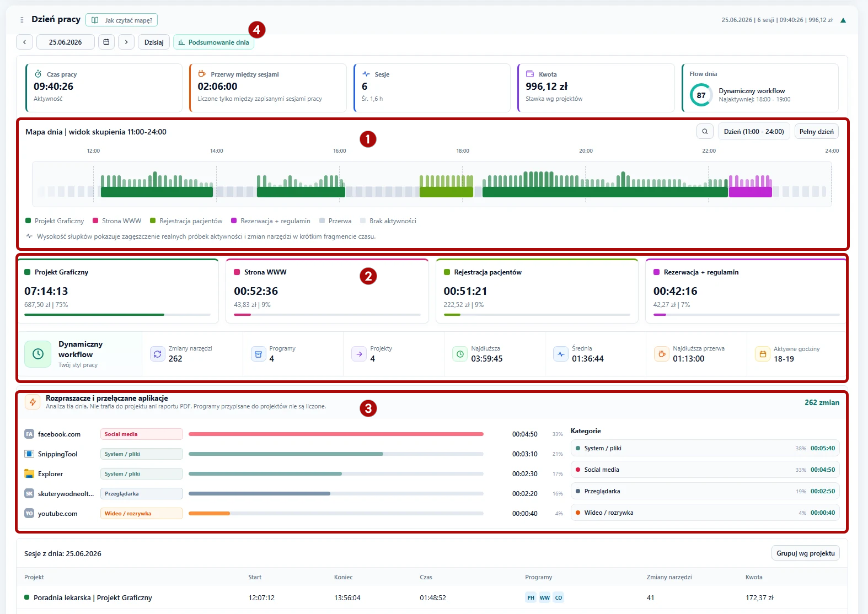The image size is (868, 614).
Task: Click the Explorer folder icon
Action: click(x=29, y=474)
